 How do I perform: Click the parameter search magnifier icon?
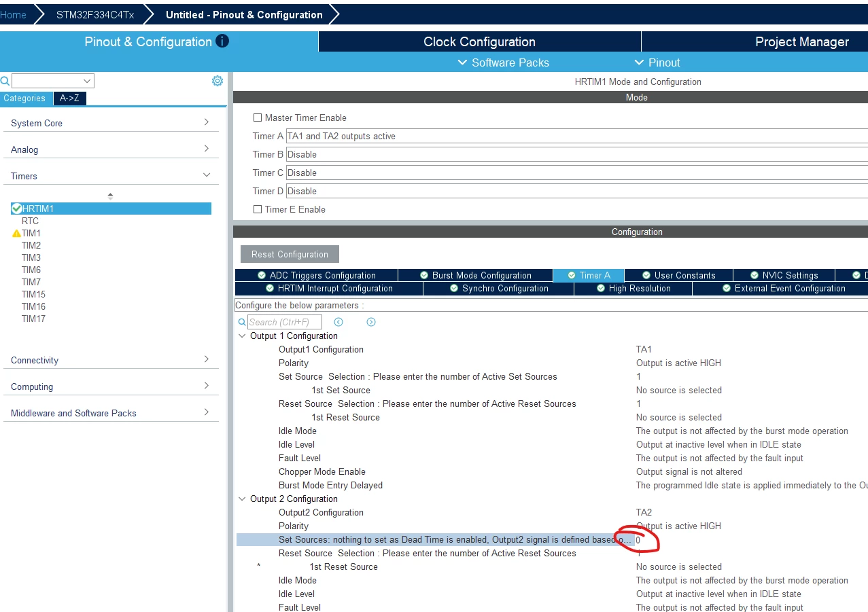pos(242,322)
